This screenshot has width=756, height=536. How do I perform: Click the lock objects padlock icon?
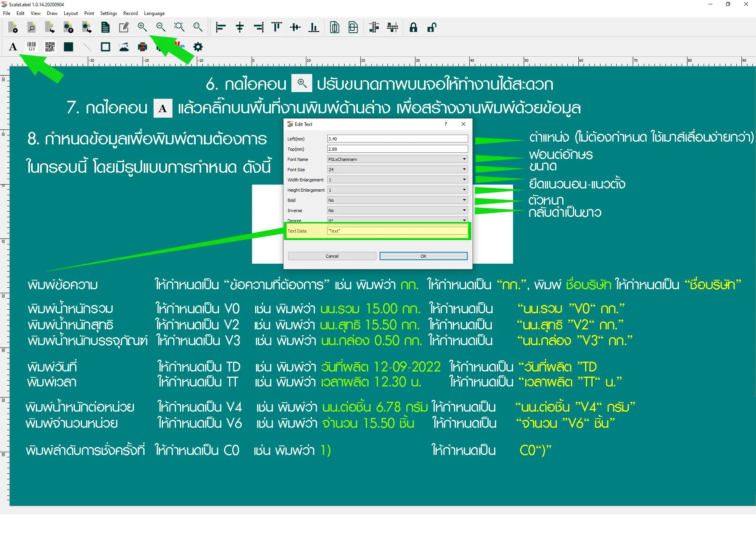click(x=413, y=27)
